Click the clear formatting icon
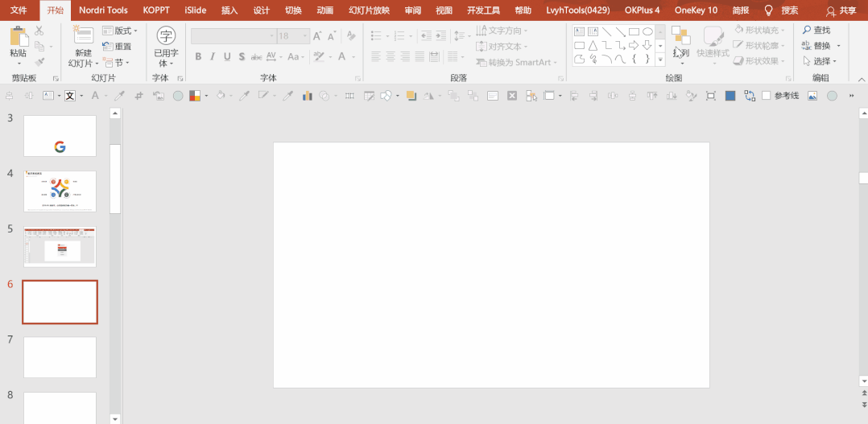This screenshot has height=424, width=868. coord(350,36)
